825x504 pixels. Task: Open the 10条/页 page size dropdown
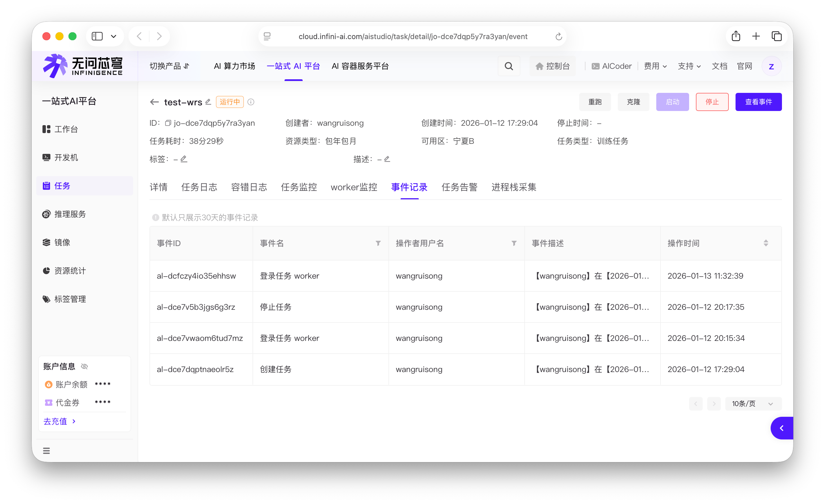753,403
